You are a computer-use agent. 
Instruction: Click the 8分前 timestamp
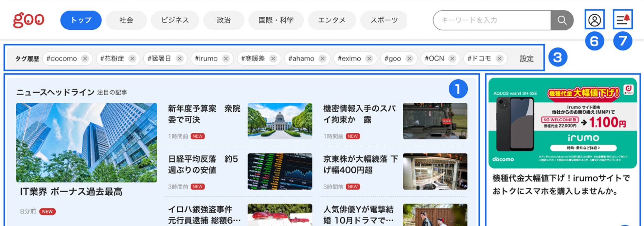pos(28,211)
